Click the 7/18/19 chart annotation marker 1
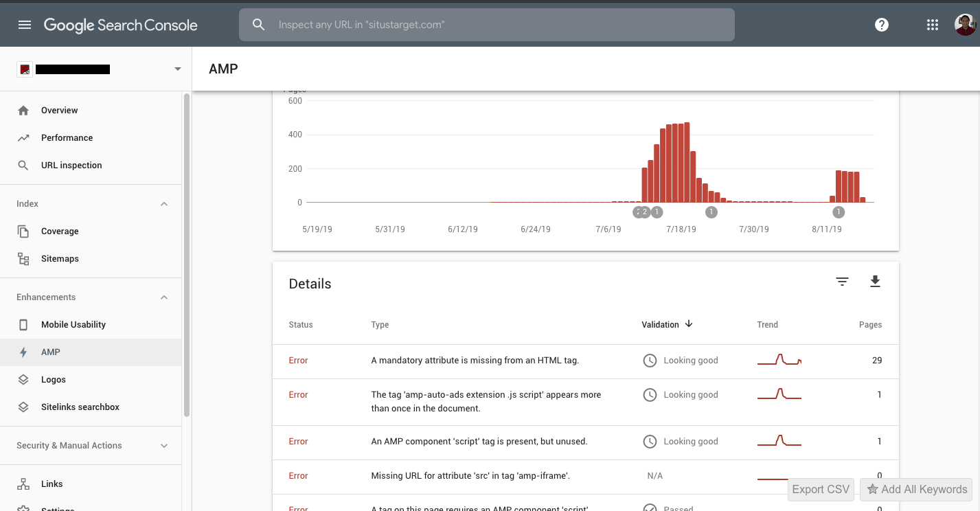980x511 pixels. [x=657, y=212]
